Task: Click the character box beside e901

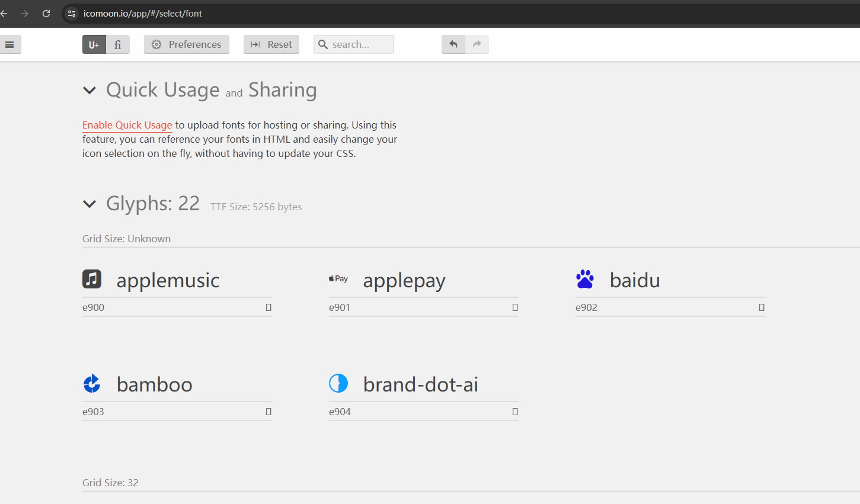Action: click(515, 307)
